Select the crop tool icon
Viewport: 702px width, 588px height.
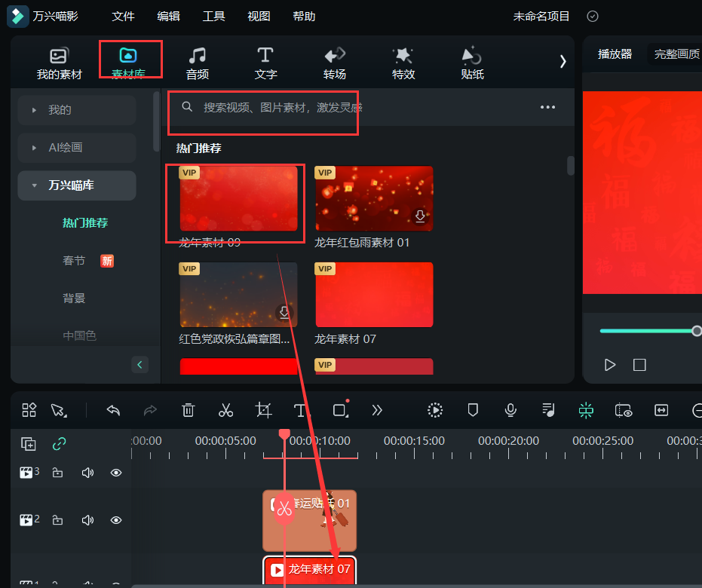[263, 410]
